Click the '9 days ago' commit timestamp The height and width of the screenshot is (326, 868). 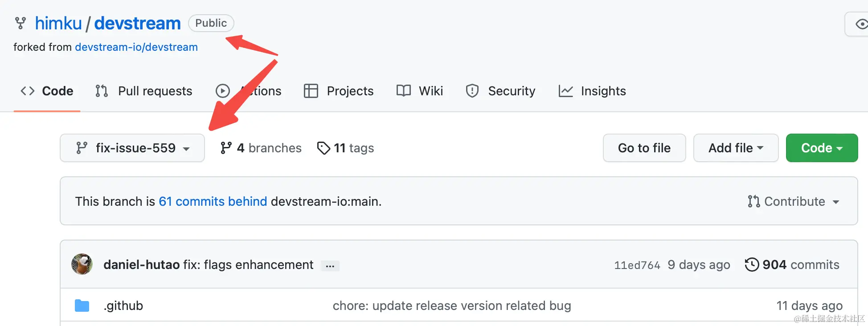699,265
